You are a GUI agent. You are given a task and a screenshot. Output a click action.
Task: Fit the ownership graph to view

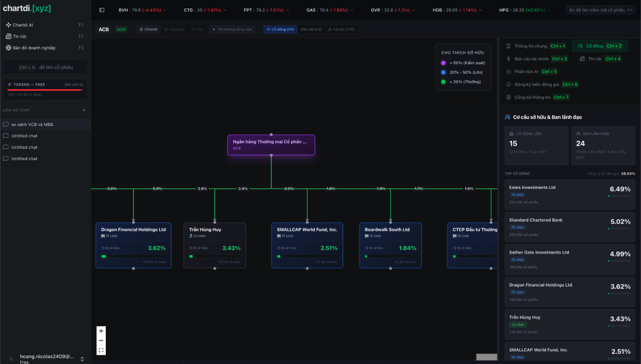pos(101,350)
